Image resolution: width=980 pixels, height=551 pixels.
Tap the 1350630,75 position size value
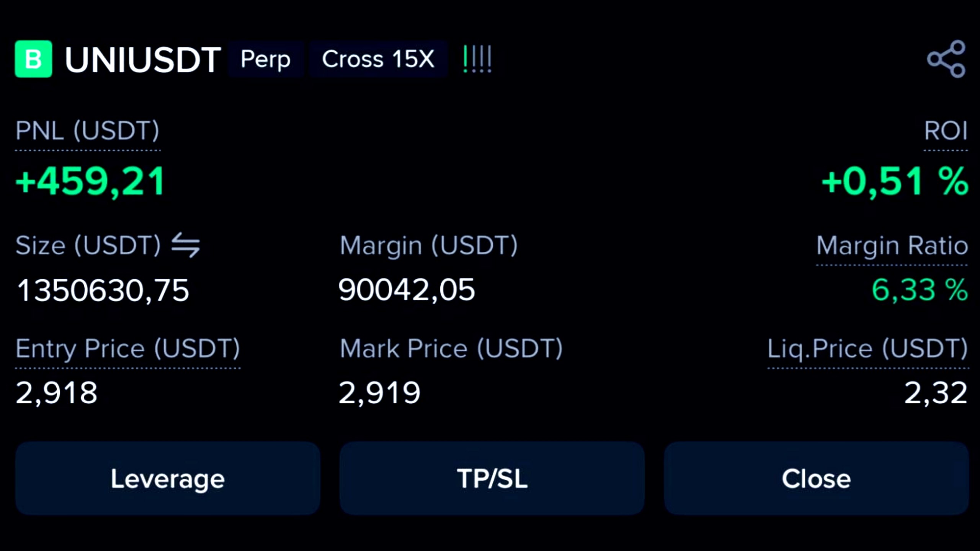tap(103, 290)
